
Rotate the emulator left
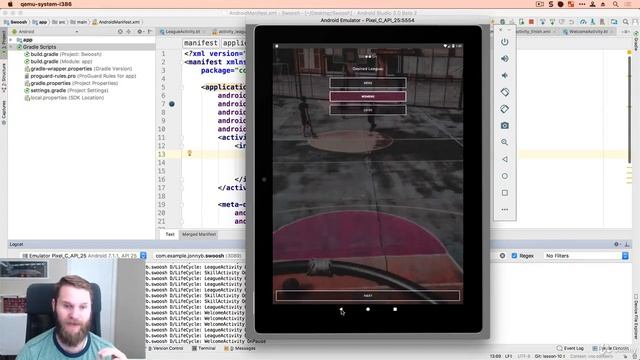(505, 92)
